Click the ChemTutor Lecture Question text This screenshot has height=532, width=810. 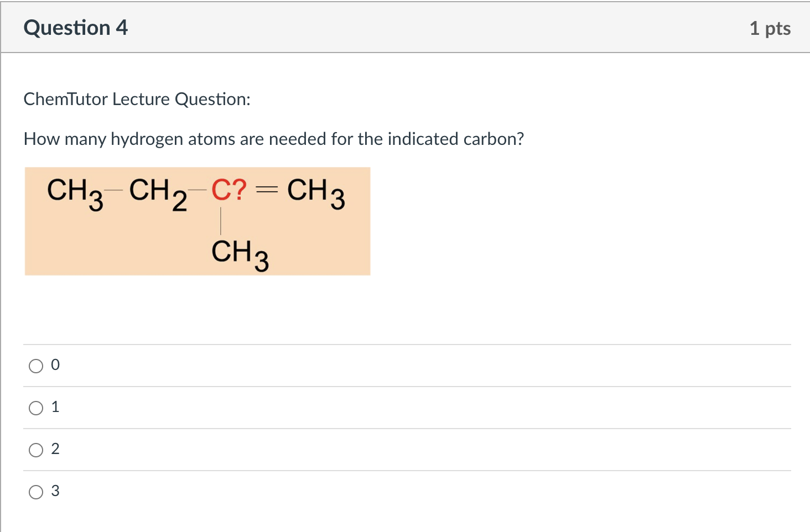point(137,99)
